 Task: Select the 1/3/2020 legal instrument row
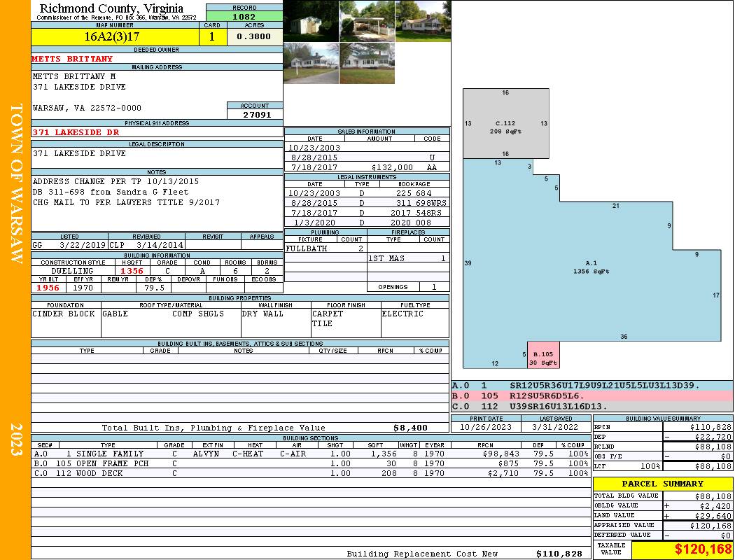[x=367, y=223]
